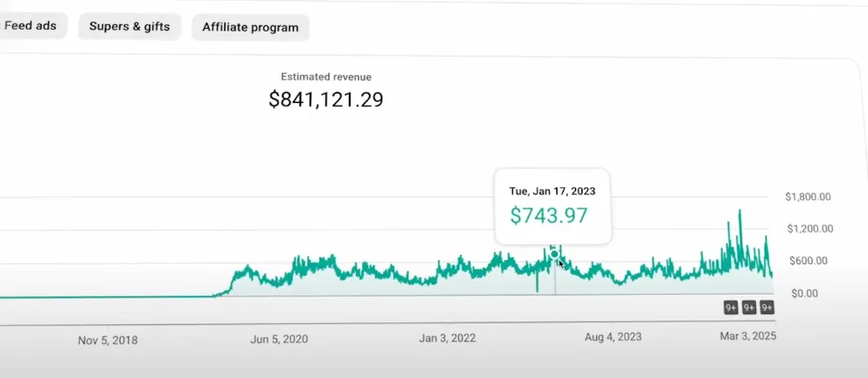Click the middle 9+ video marker badge

[x=749, y=308]
